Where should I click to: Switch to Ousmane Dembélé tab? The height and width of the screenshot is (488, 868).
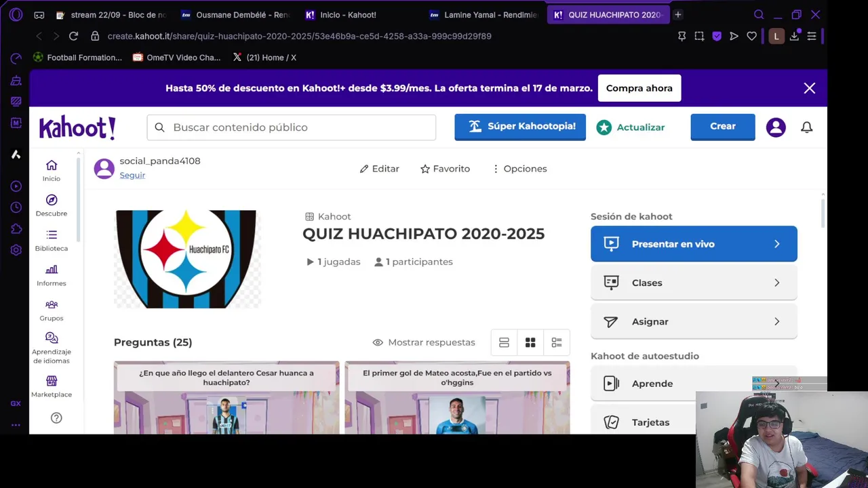point(236,15)
